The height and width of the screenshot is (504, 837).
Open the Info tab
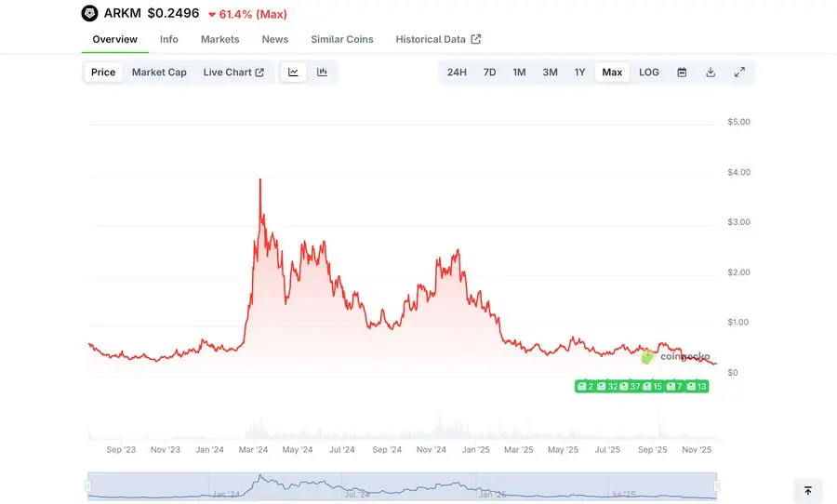tap(168, 39)
